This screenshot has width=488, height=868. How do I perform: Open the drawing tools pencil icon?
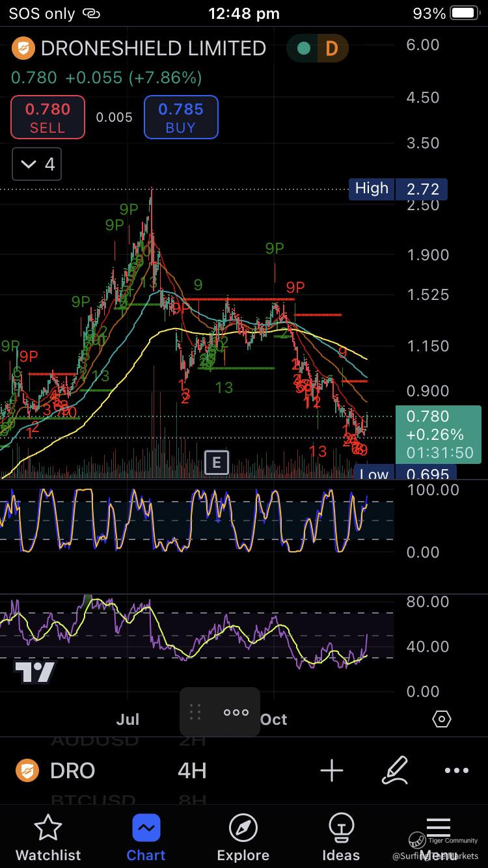[395, 770]
